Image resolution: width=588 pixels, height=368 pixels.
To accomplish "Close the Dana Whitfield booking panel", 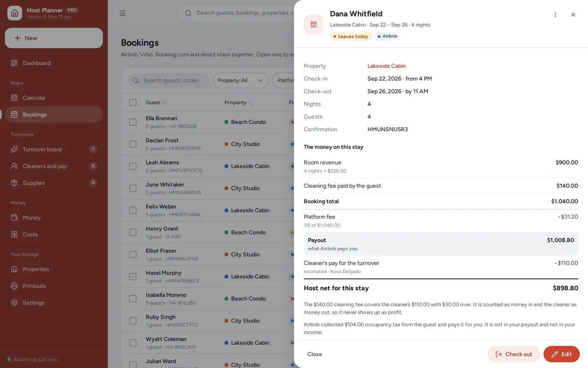I will pyautogui.click(x=573, y=15).
